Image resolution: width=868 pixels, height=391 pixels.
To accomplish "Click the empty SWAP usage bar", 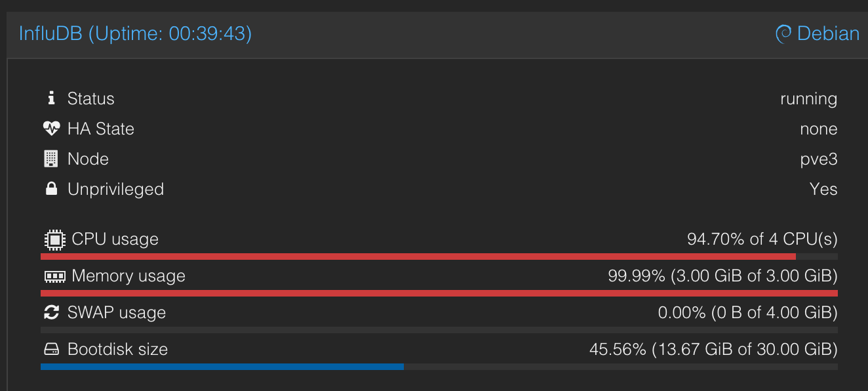I will coord(439,330).
